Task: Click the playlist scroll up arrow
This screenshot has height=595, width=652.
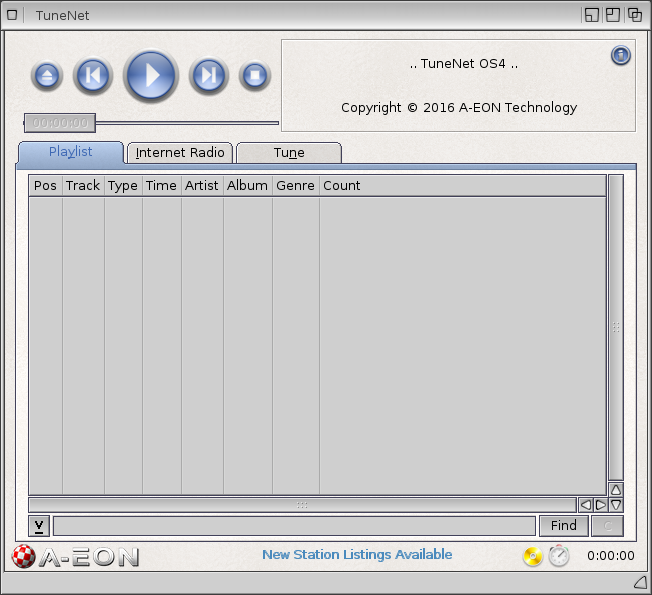Action: [616, 490]
